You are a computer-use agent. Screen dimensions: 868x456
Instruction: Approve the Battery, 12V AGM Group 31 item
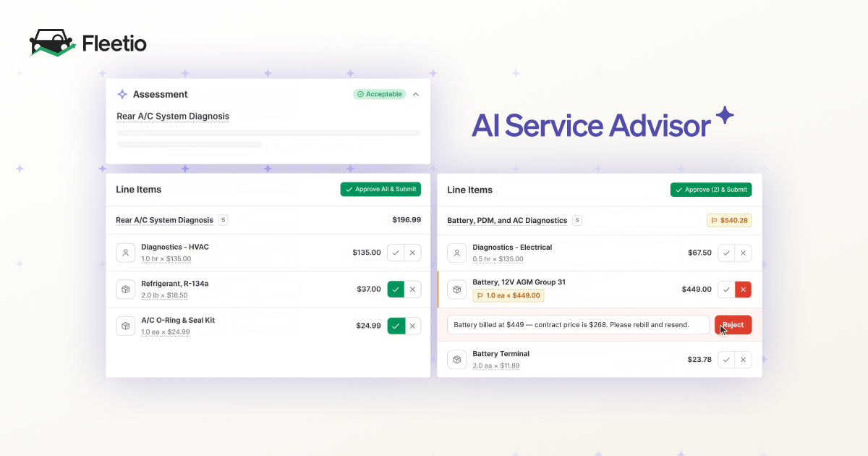pos(726,290)
